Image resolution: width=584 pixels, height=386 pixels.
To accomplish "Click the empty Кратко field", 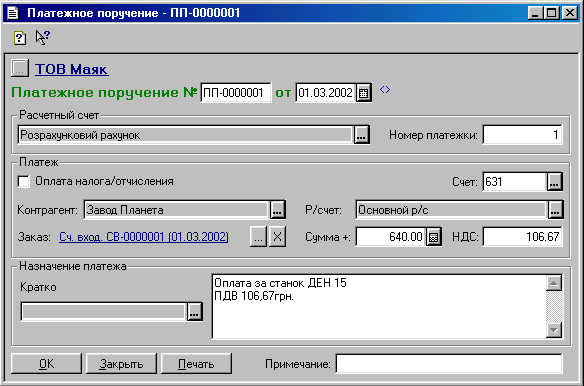I will [103, 311].
